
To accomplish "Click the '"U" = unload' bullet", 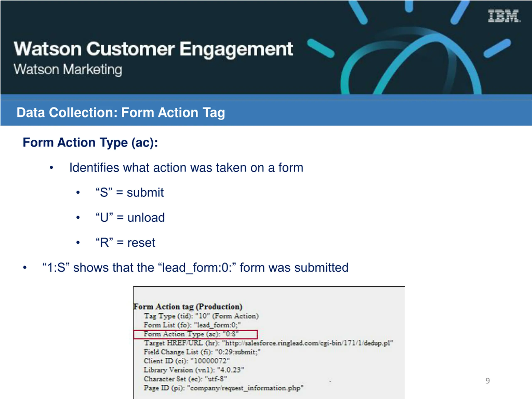I will click(130, 218).
